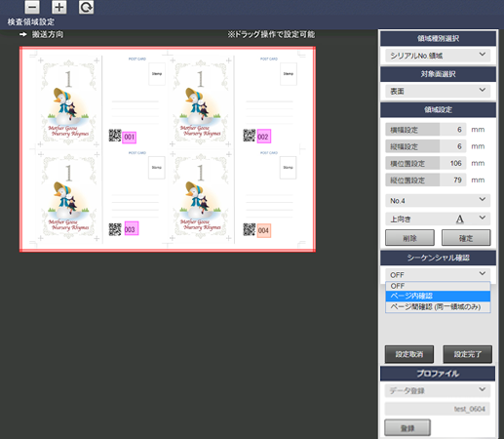
Task: Collapse the sequential check OFF dropdown
Action: tap(438, 275)
